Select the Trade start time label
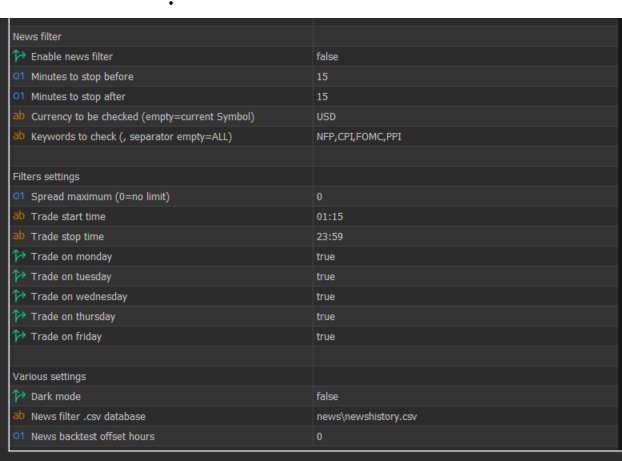 point(68,217)
